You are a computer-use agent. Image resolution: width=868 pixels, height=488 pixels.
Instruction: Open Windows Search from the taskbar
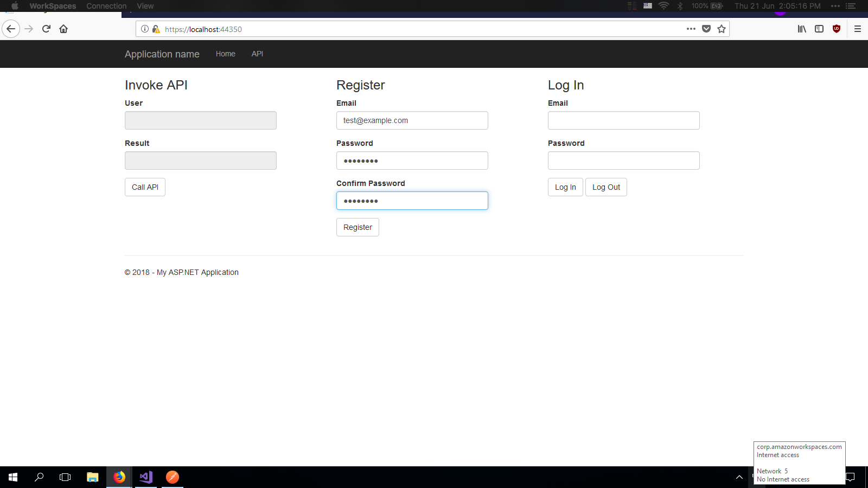click(39, 477)
